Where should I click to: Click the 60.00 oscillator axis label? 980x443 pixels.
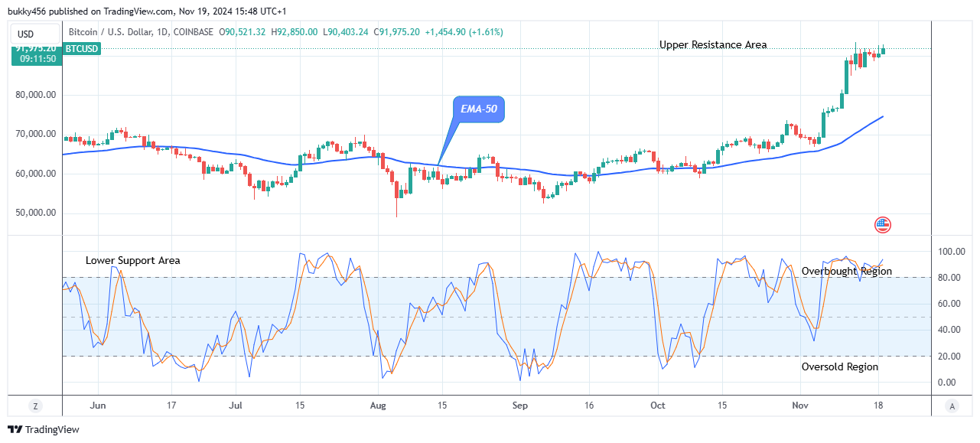948,305
